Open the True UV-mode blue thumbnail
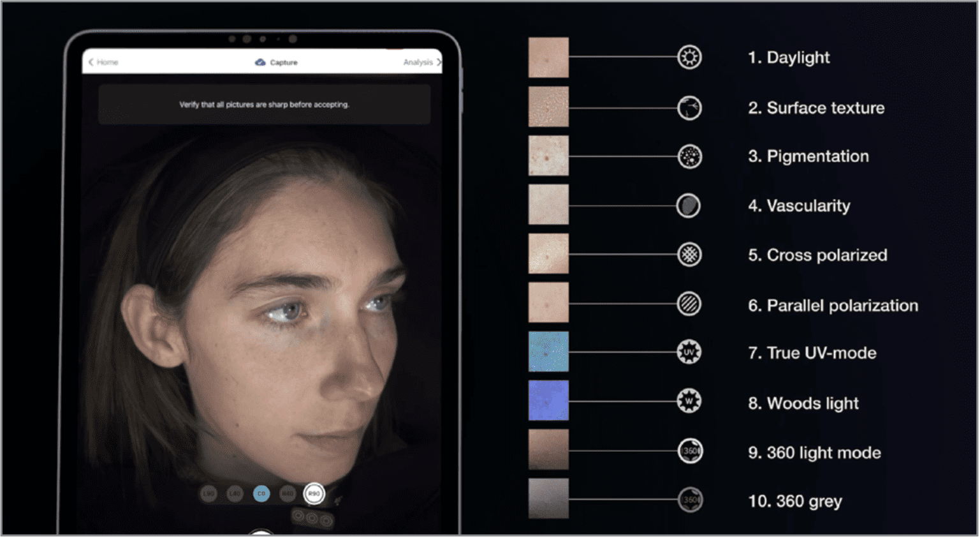The height and width of the screenshot is (538, 980). coord(548,352)
